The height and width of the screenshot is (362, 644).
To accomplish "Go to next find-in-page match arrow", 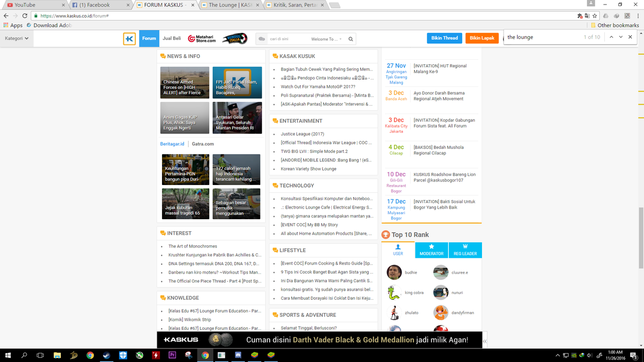I will tap(621, 37).
